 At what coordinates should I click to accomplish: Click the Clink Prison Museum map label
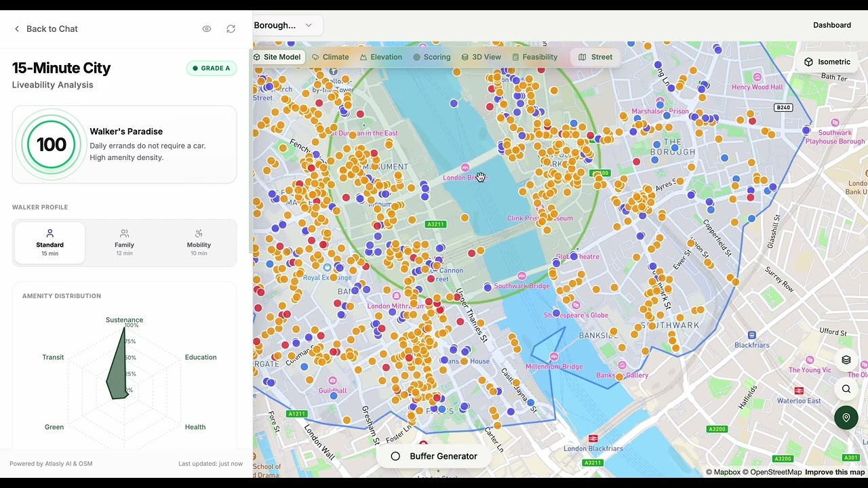540,218
